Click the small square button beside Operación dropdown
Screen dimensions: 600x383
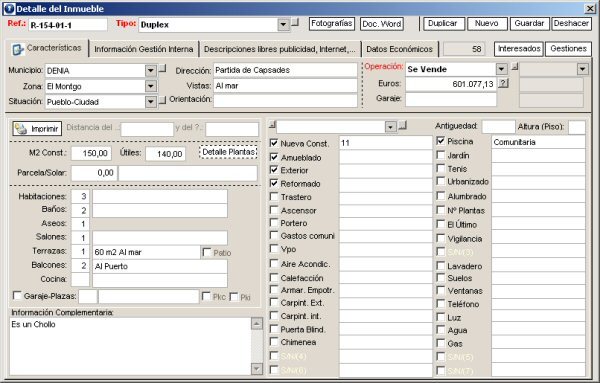[515, 67]
